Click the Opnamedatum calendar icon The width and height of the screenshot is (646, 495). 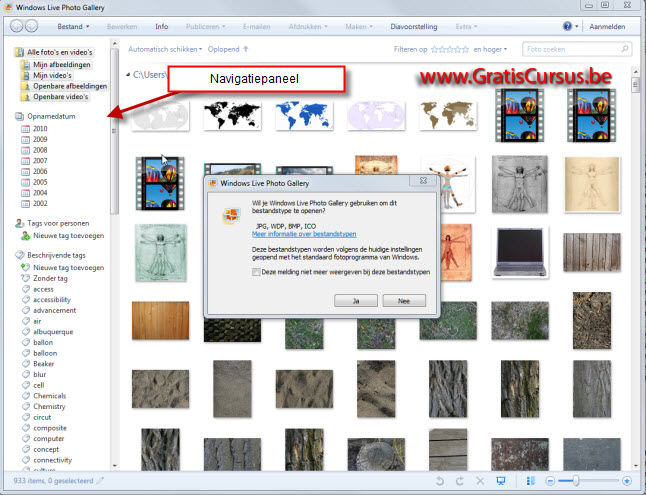19,116
